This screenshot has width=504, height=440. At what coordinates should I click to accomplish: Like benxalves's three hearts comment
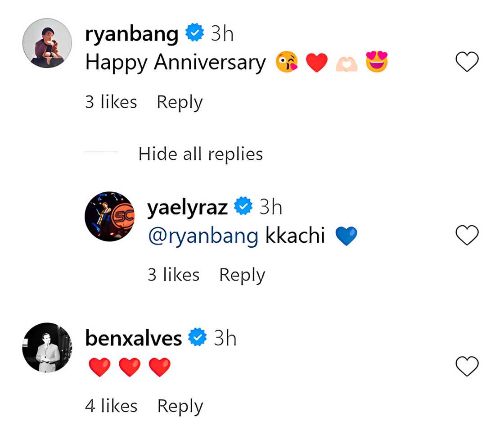467,366
